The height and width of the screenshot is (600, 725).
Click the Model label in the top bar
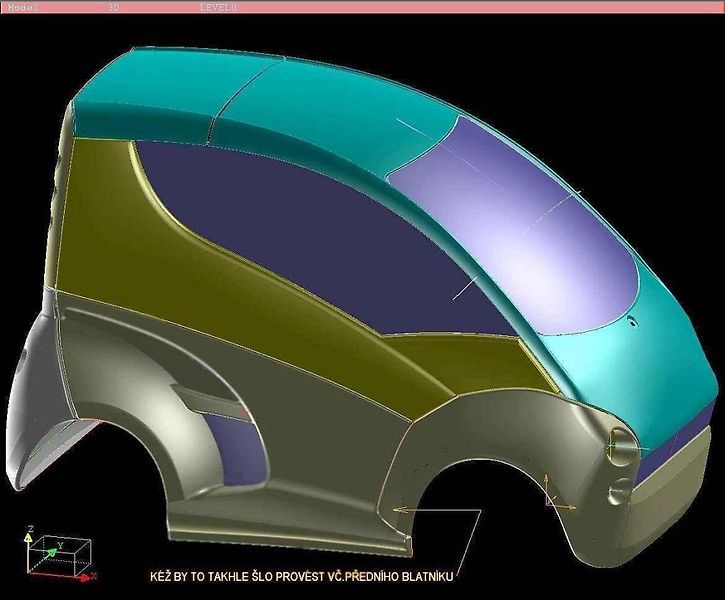tap(22, 7)
